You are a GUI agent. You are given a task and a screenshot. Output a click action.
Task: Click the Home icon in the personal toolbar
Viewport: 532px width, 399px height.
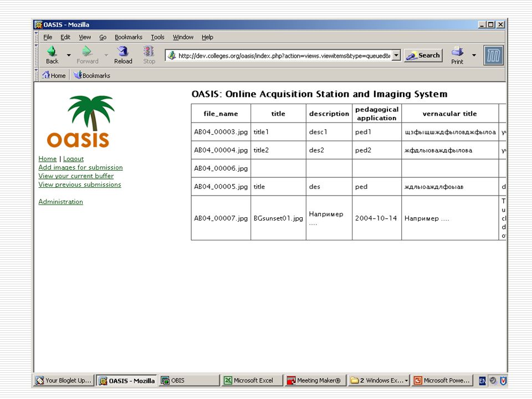[46, 75]
